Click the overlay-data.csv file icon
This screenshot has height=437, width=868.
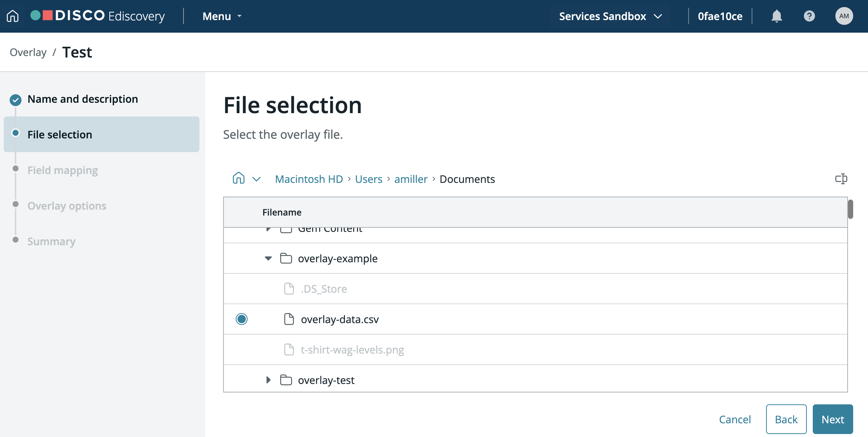[x=289, y=319]
